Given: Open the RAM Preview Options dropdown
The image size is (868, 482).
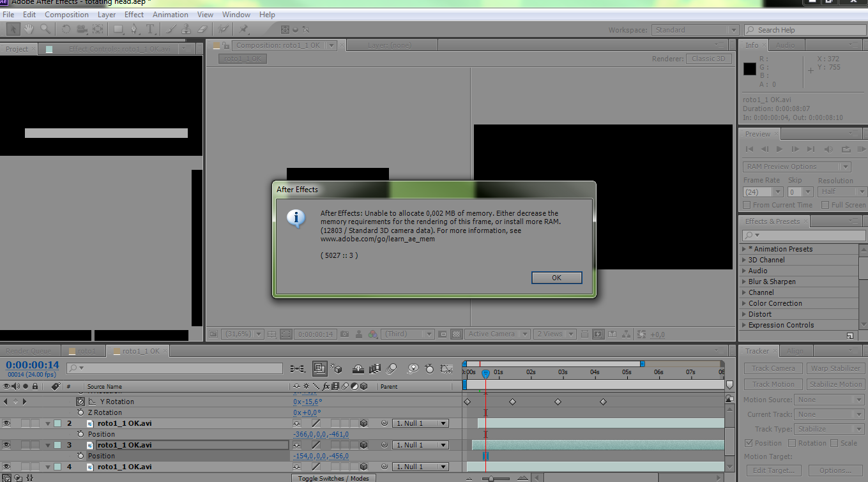Looking at the screenshot, I should coord(797,167).
